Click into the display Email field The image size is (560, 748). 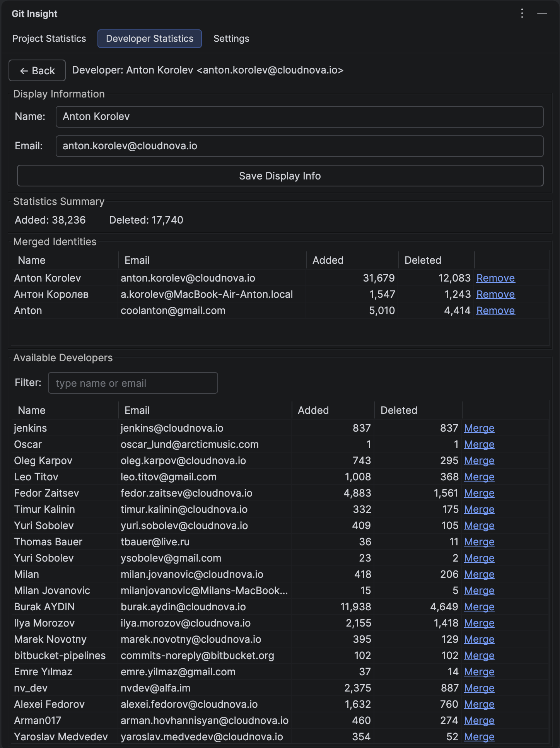(299, 146)
